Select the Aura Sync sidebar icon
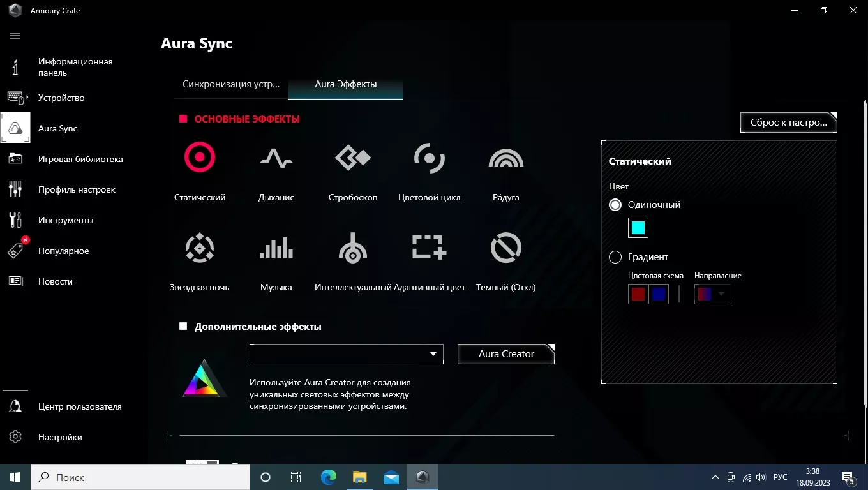 [15, 128]
